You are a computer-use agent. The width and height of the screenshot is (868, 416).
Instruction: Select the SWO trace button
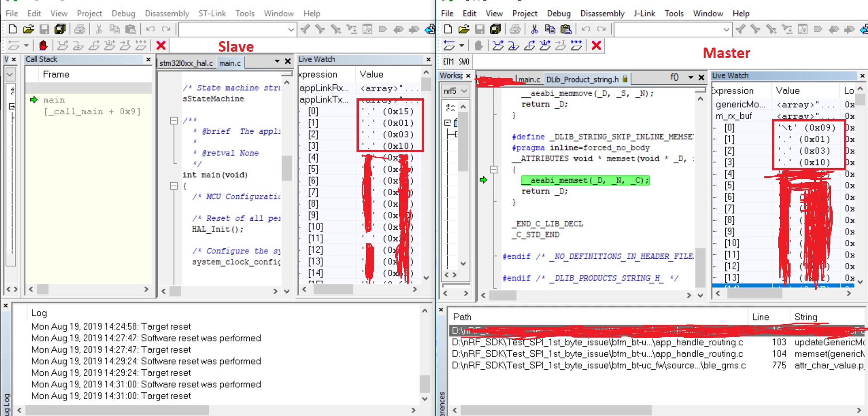(464, 62)
